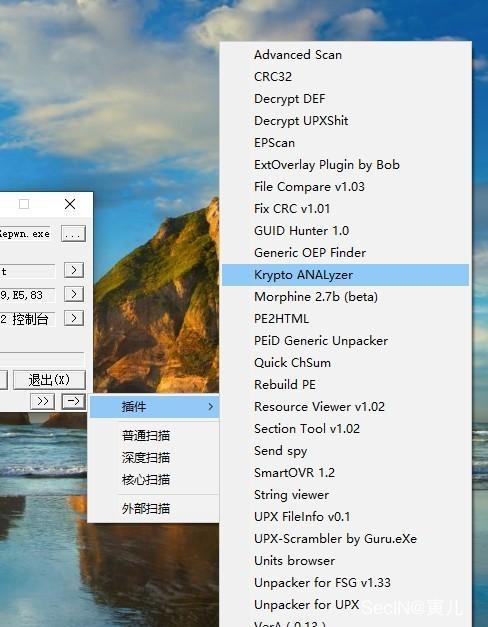
Task: Run PEiD Generic Unpacker
Action: [x=345, y=341]
